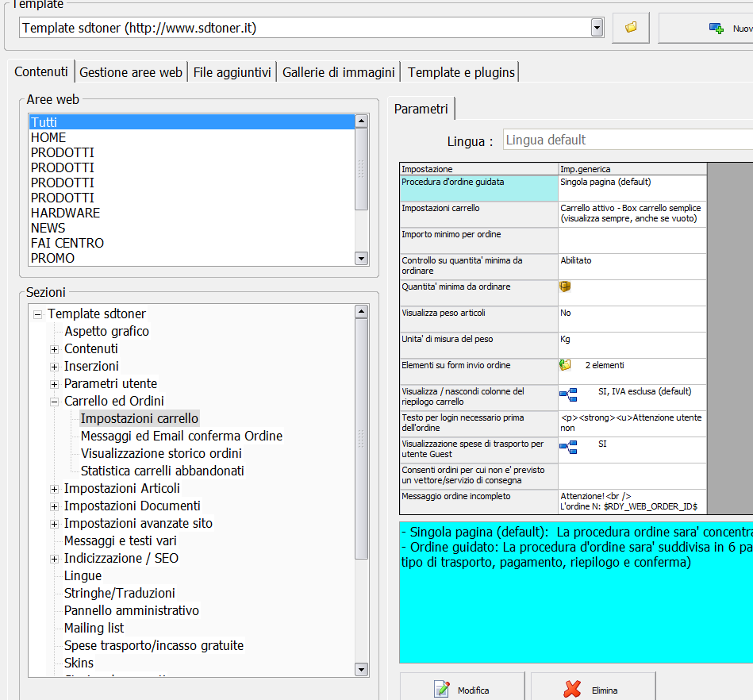Click tree icon in Visualizza / nascondi colonne row
This screenshot has height=700, width=753.
click(x=568, y=394)
